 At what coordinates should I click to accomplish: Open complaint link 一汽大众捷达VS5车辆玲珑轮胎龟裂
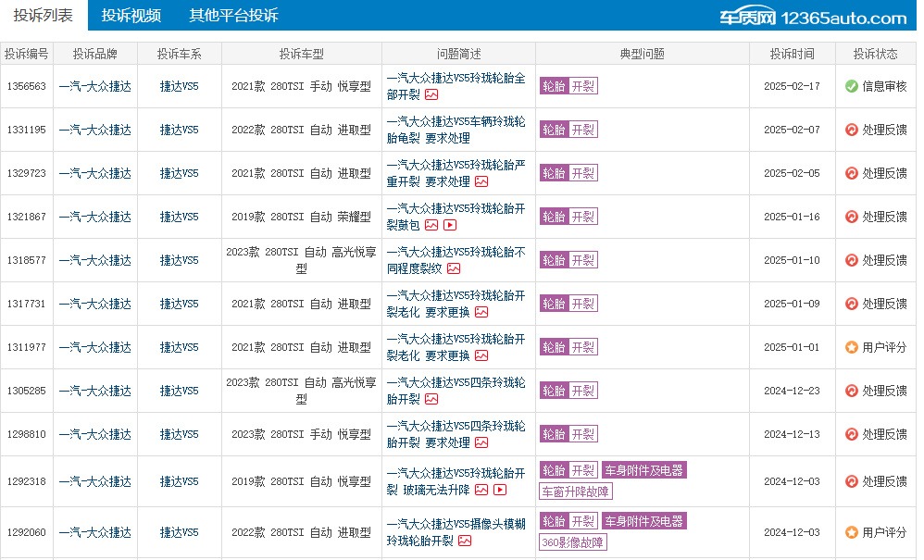coord(456,130)
